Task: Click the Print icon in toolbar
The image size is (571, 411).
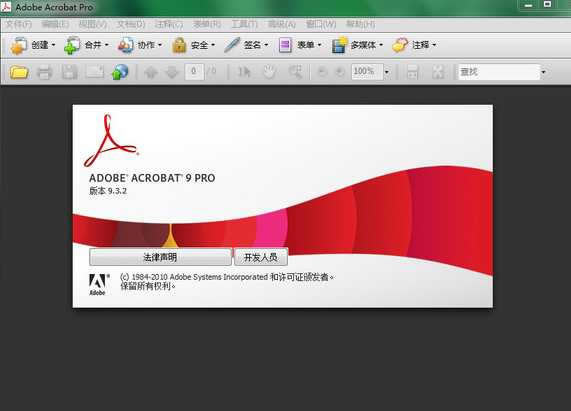Action: coord(44,72)
